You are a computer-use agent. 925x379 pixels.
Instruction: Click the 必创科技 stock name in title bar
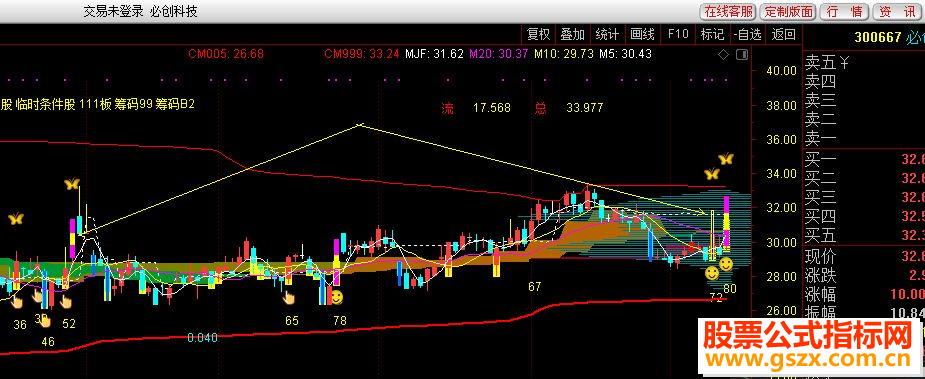(x=173, y=11)
